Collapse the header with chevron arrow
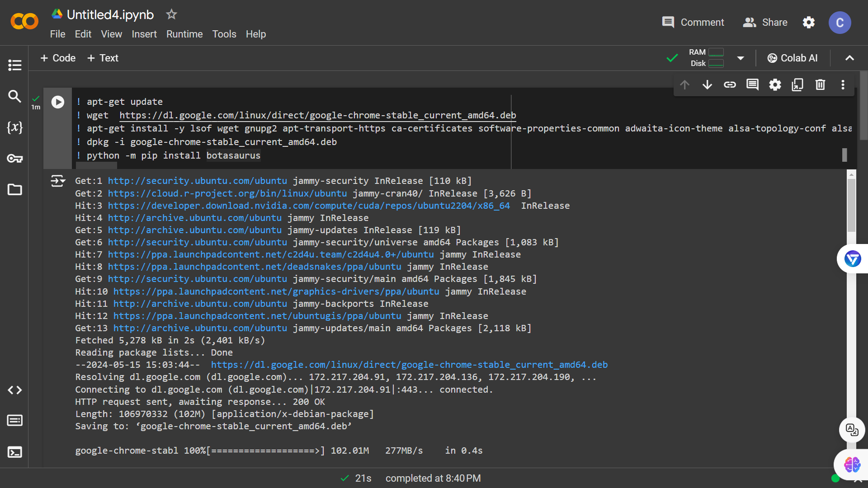This screenshot has height=488, width=868. (849, 58)
